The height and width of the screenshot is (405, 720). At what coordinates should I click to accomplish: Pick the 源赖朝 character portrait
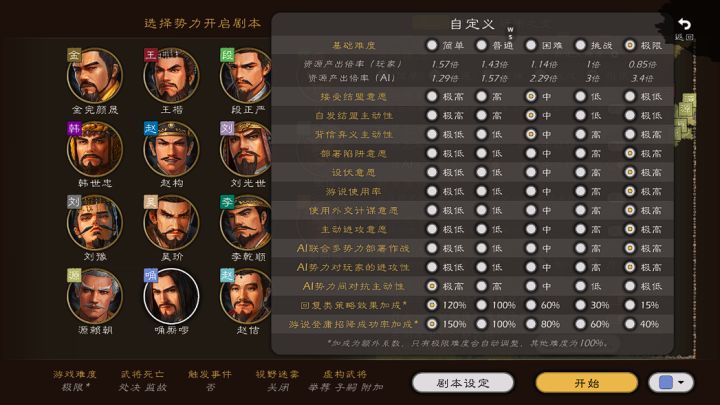(95, 296)
